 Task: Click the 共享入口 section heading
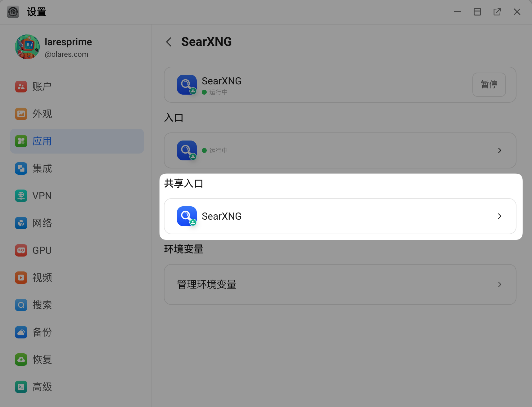(x=184, y=183)
